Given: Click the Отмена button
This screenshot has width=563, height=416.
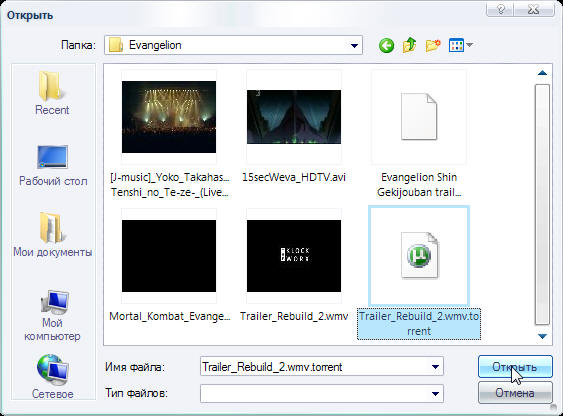Looking at the screenshot, I should [x=515, y=393].
